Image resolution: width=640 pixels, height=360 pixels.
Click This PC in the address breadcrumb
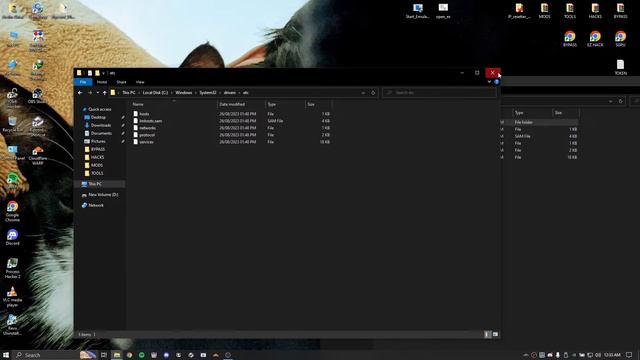pos(129,93)
